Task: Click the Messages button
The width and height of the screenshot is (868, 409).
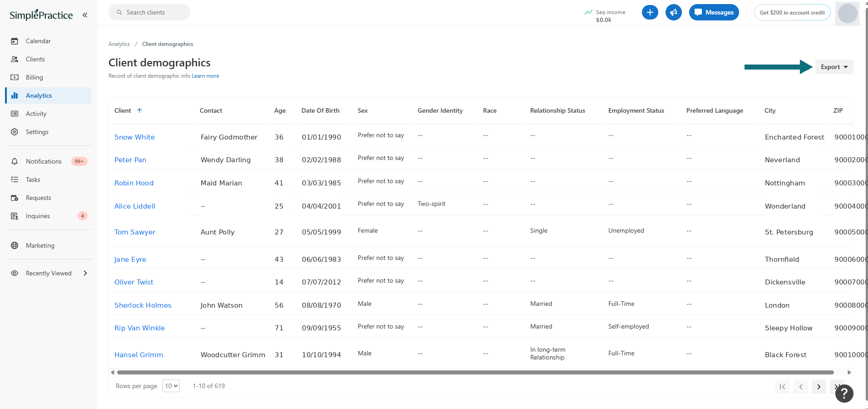Action: click(x=714, y=12)
